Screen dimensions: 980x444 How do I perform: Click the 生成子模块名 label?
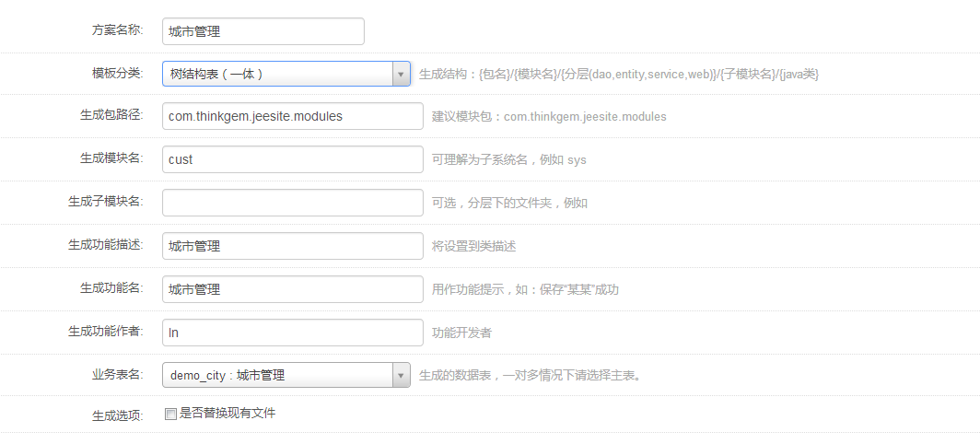click(106, 202)
